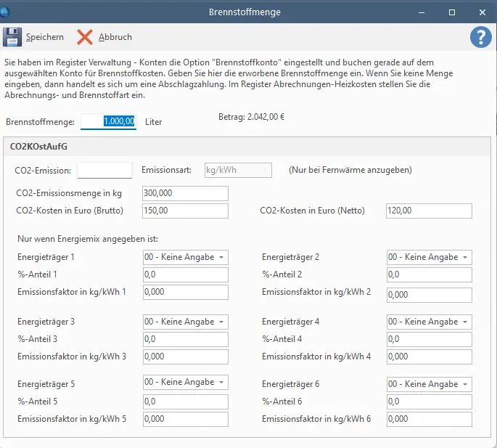Click the %-Anteil 6 input field
The image size is (497, 448).
[430, 402]
